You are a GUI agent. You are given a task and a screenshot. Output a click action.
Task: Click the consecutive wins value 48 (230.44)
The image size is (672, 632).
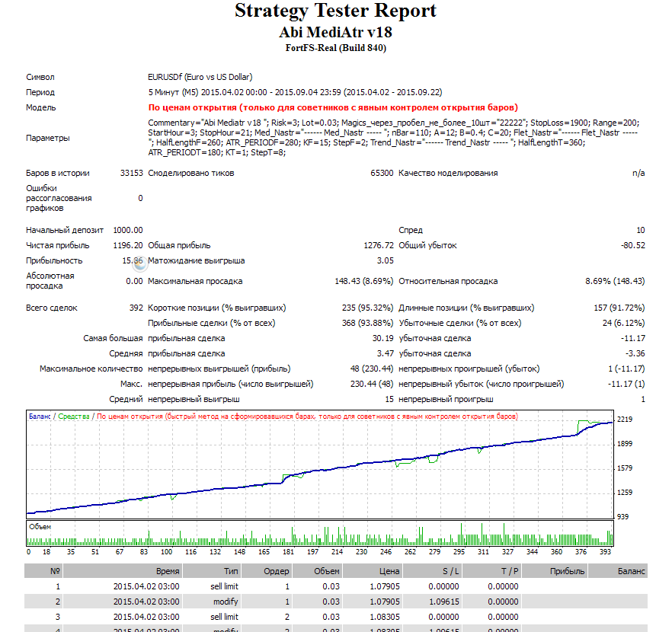click(x=372, y=369)
